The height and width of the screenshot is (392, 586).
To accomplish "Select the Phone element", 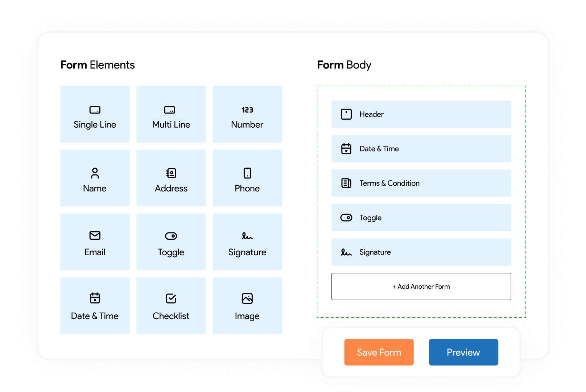I will 247,178.
